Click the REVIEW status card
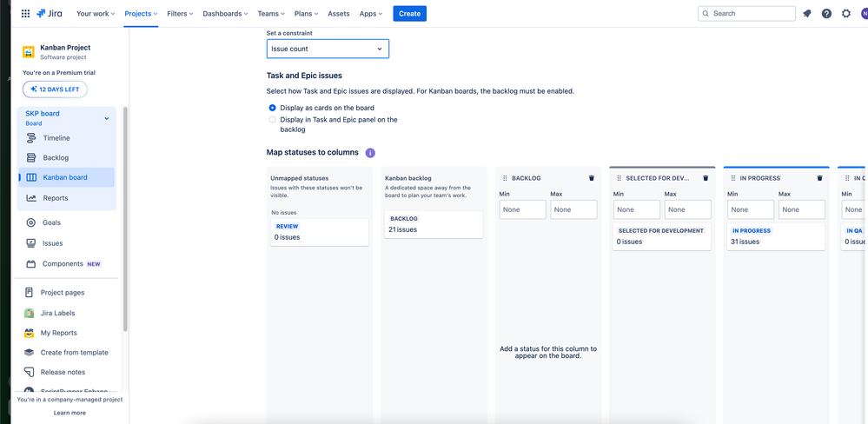Screen dimensions: 868x424 click(320, 232)
